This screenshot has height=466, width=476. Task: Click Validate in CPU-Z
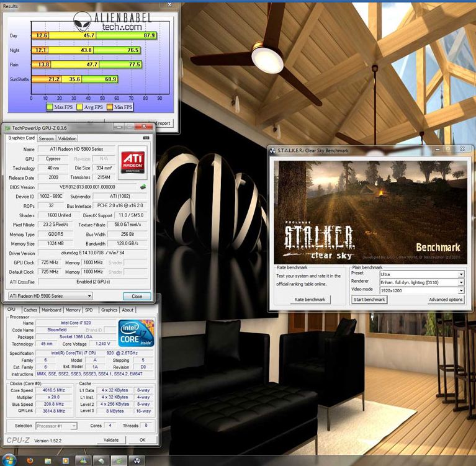[x=111, y=440]
